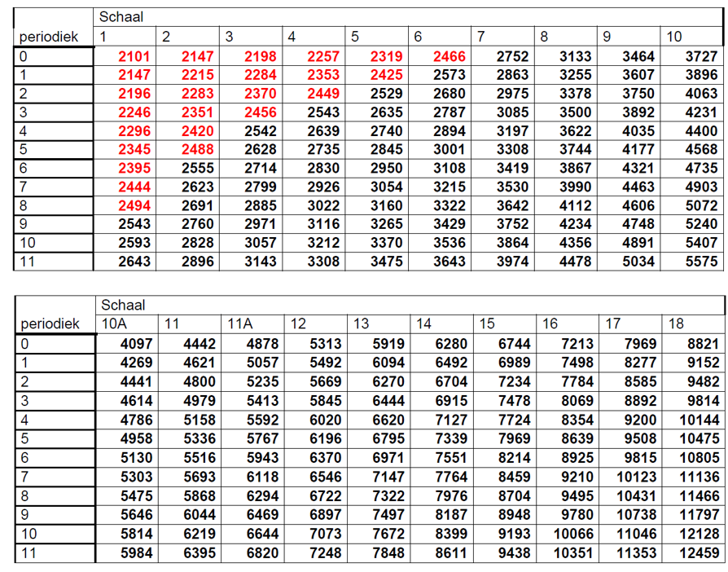Select the 5575 cell in schaal 10
The image size is (728, 572).
point(702,261)
